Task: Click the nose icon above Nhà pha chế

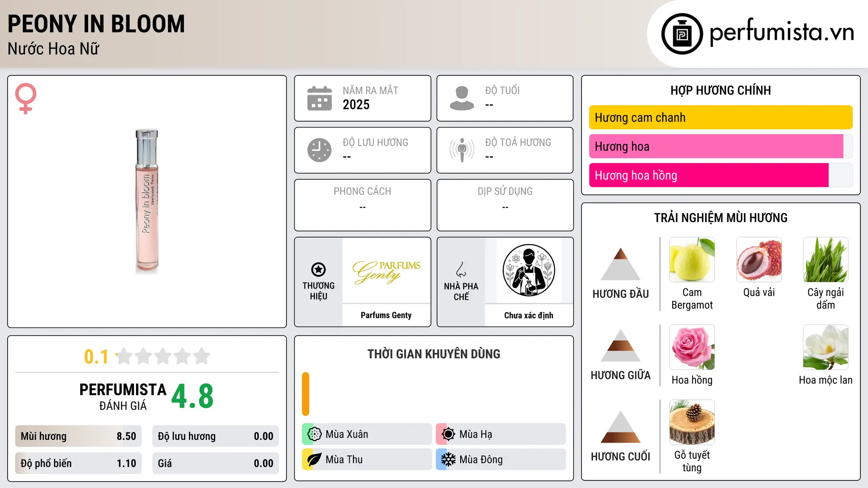Action: tap(461, 269)
